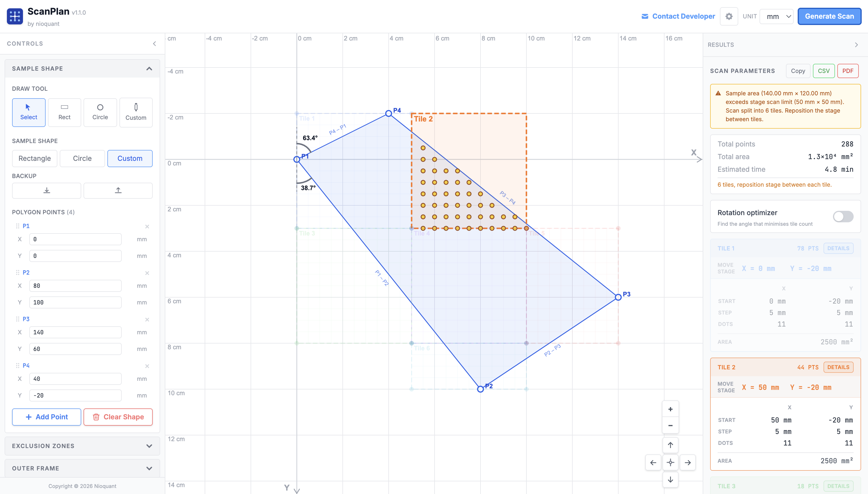Zoom out of the canvas
This screenshot has width=868, height=494.
click(x=670, y=425)
